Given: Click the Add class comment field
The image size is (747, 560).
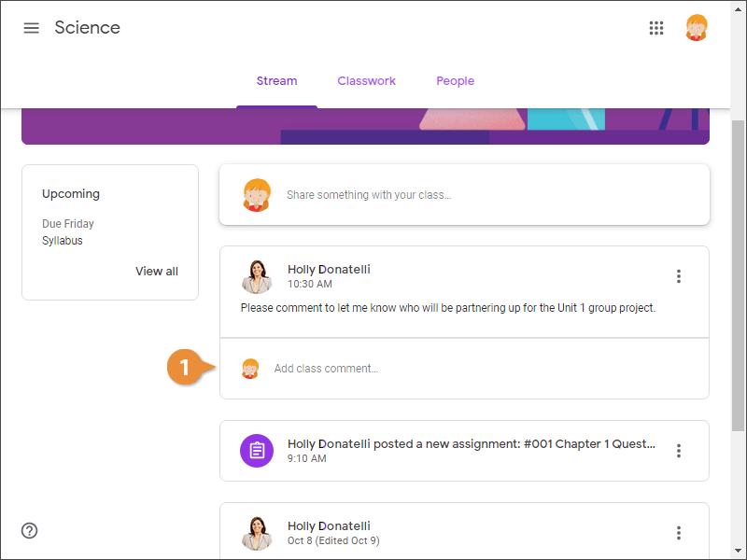Looking at the screenshot, I should coord(464,369).
